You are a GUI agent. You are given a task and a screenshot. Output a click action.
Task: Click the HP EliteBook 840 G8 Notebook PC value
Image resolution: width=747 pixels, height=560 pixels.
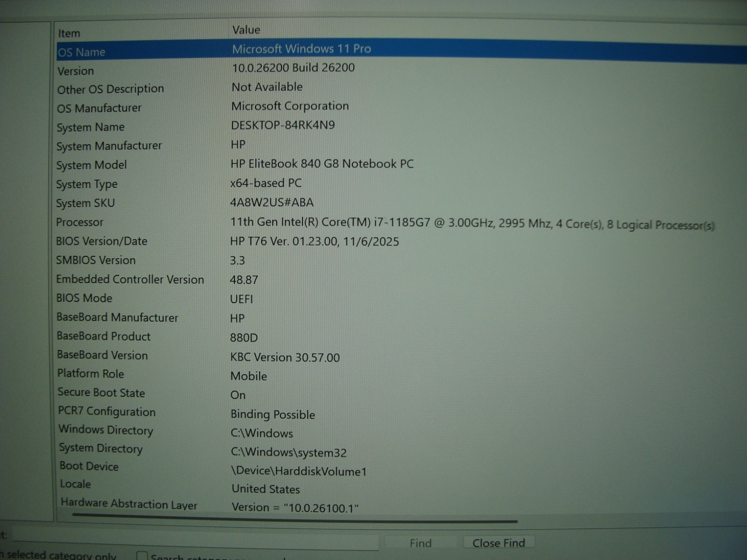(x=322, y=164)
